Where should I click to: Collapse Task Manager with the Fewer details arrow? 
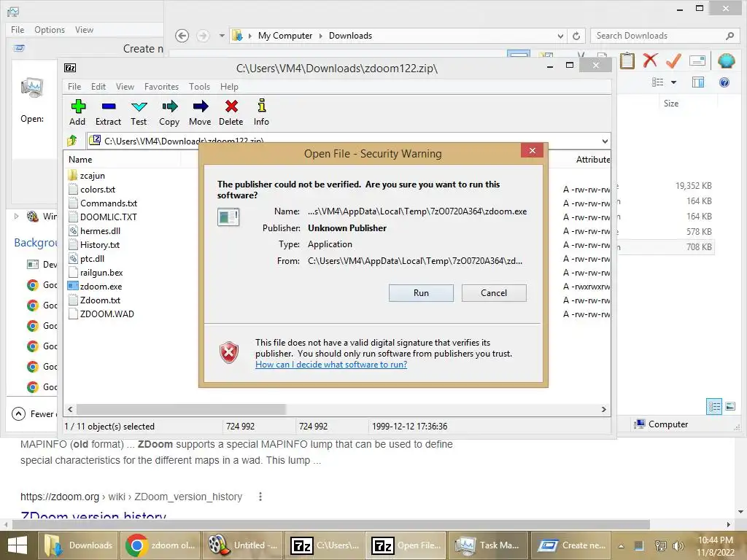tap(18, 413)
